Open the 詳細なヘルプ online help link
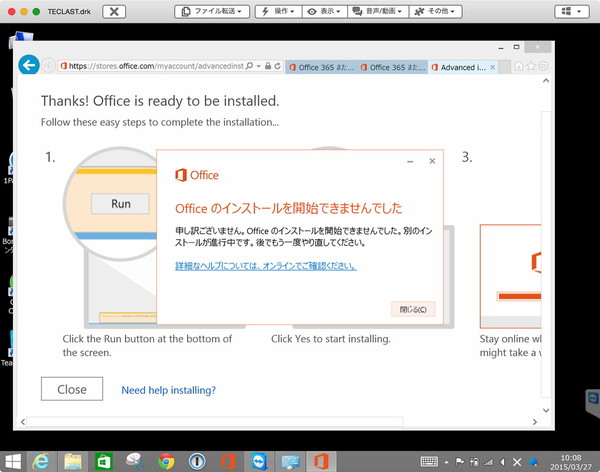 coord(266,266)
